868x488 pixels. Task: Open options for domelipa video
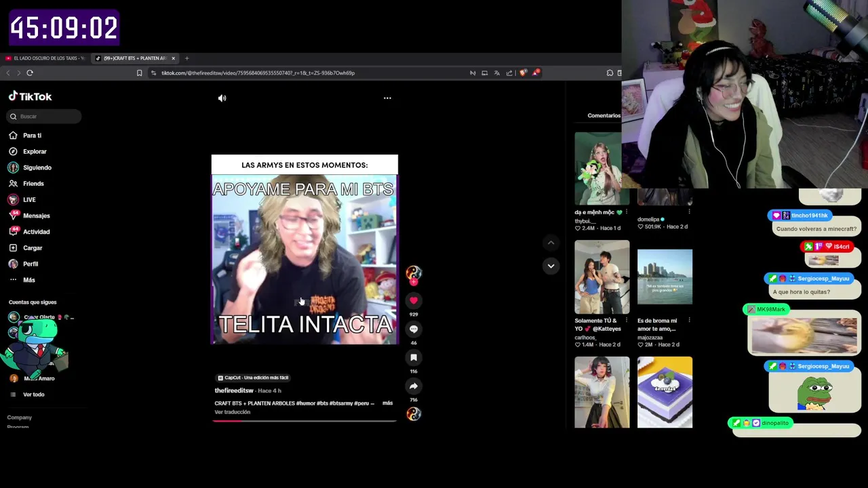point(689,212)
